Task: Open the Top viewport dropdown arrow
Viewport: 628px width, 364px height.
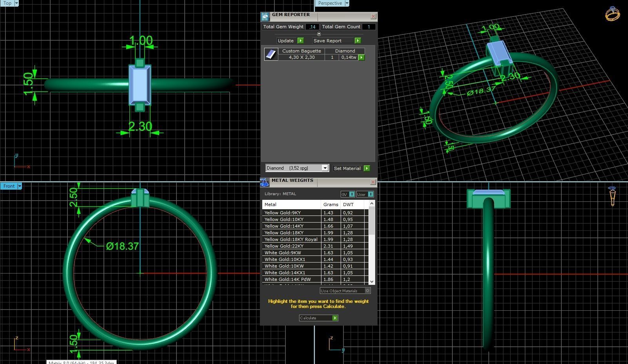Action: click(x=16, y=3)
